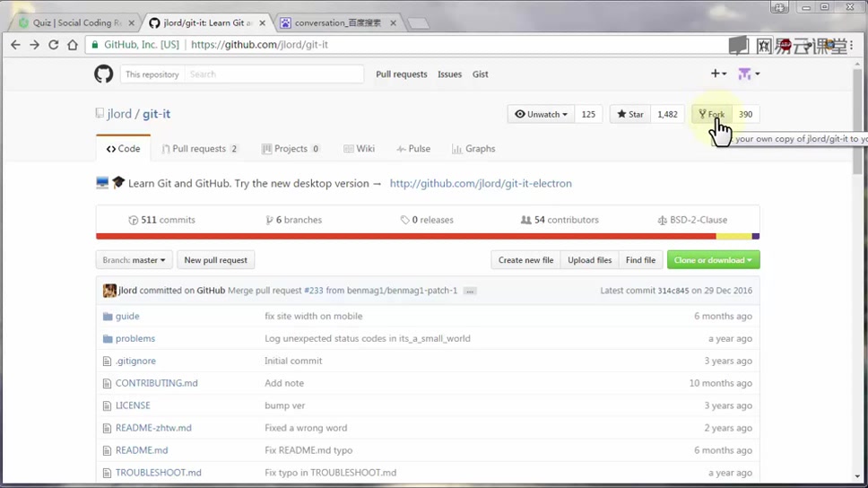View the 511 commits
The width and height of the screenshot is (868, 488).
tap(161, 220)
